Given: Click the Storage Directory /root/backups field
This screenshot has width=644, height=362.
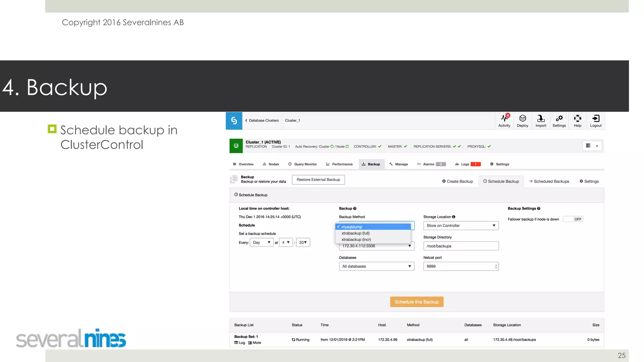Looking at the screenshot, I should (461, 246).
